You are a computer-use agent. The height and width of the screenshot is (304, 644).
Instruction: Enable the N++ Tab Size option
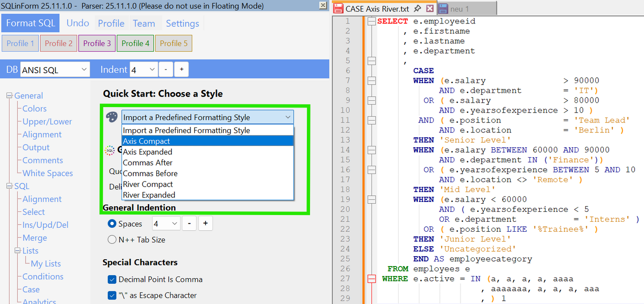(x=112, y=239)
